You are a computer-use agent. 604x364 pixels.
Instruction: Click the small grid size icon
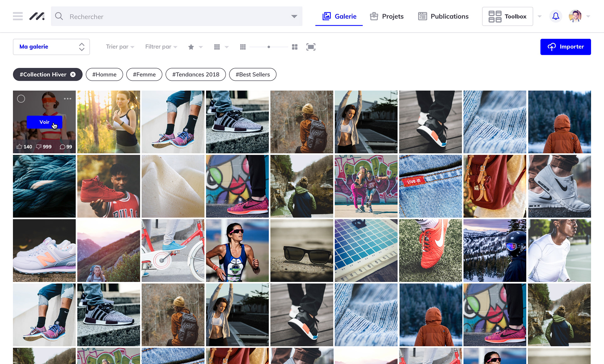(x=243, y=47)
